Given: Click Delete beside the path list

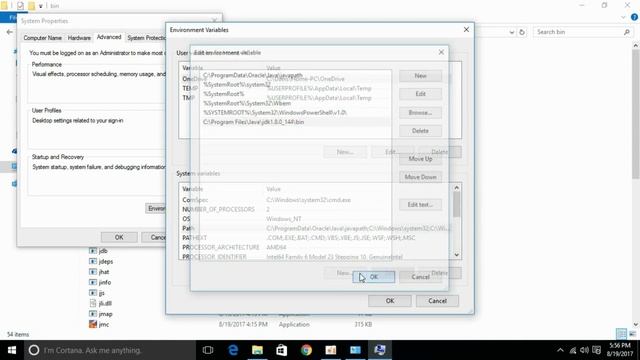Looking at the screenshot, I should pos(420,131).
